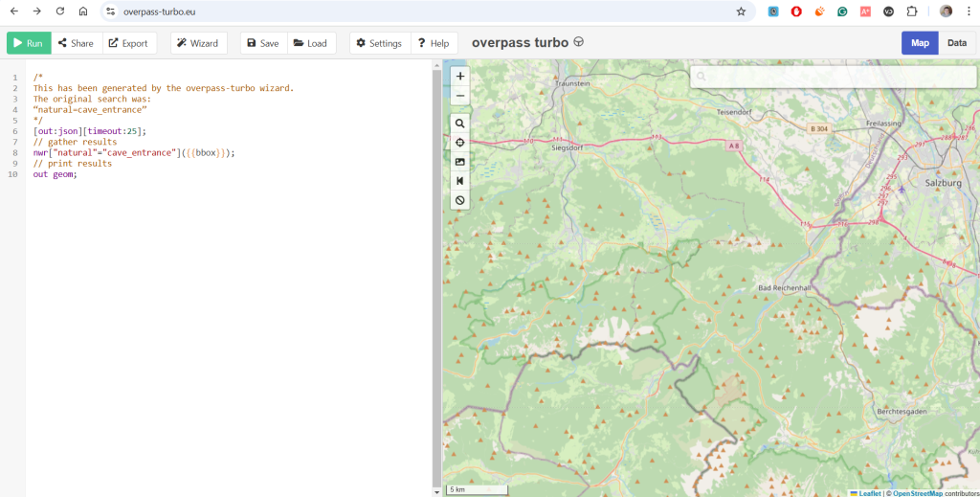Image resolution: width=980 pixels, height=497 pixels.
Task: Zoom out on the map
Action: click(x=460, y=96)
